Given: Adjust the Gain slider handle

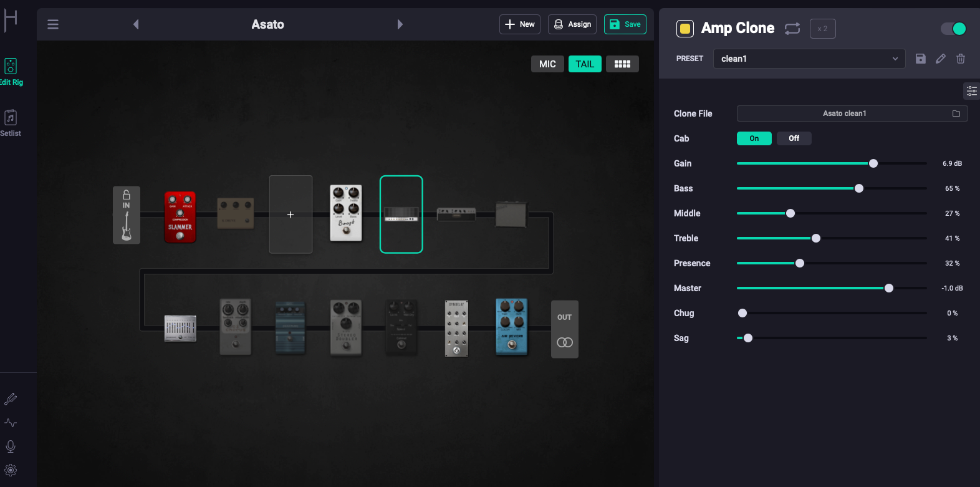Looking at the screenshot, I should [x=873, y=163].
